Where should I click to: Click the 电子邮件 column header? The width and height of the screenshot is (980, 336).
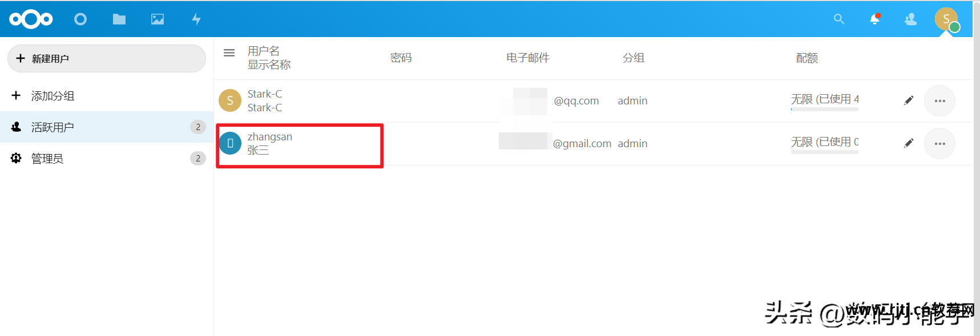point(528,58)
